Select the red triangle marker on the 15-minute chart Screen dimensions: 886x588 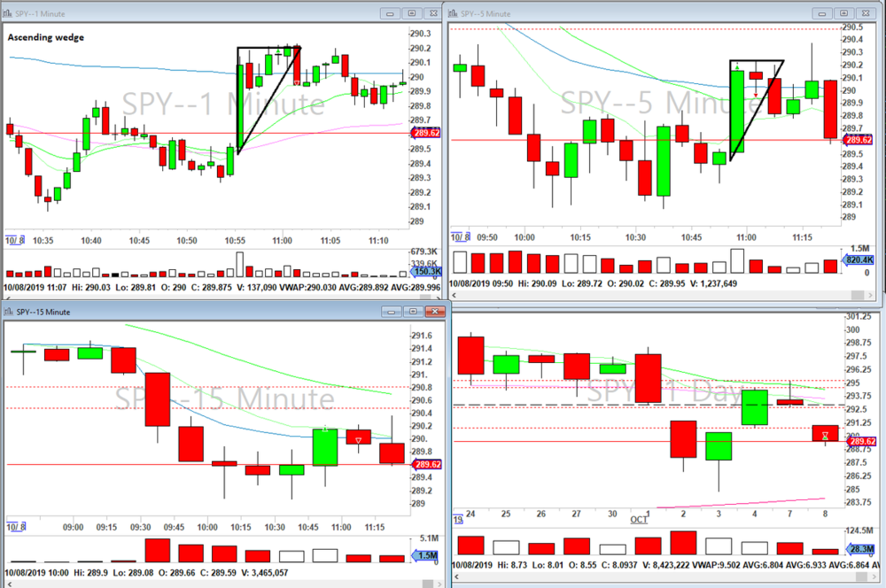pos(358,440)
